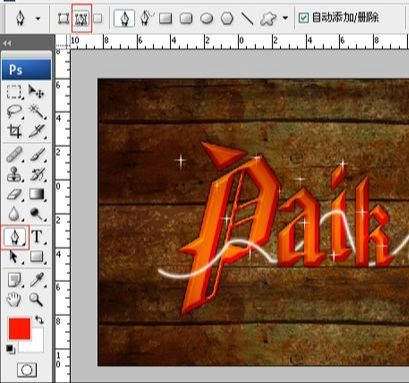Swap foreground and background colors

click(x=39, y=320)
